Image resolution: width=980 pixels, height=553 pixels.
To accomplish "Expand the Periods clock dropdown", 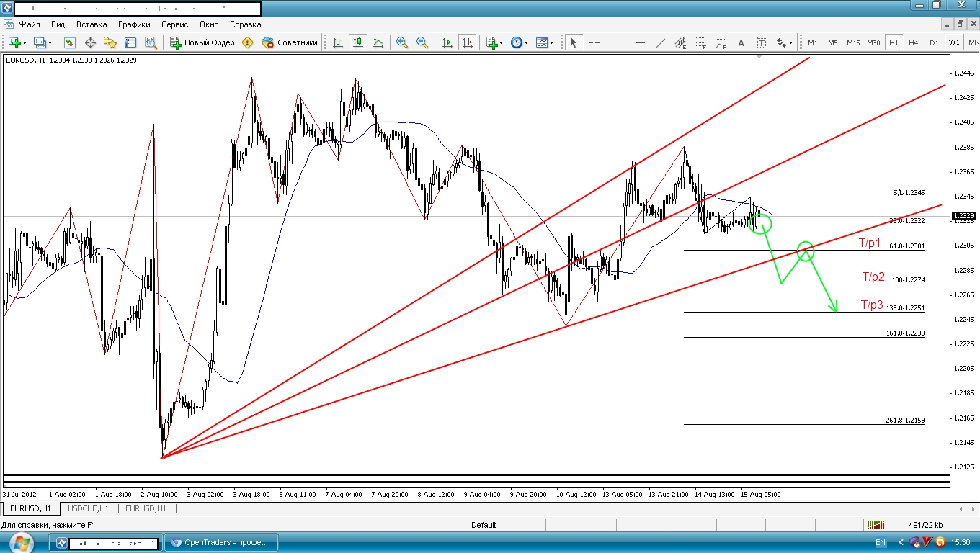I will pyautogui.click(x=526, y=42).
